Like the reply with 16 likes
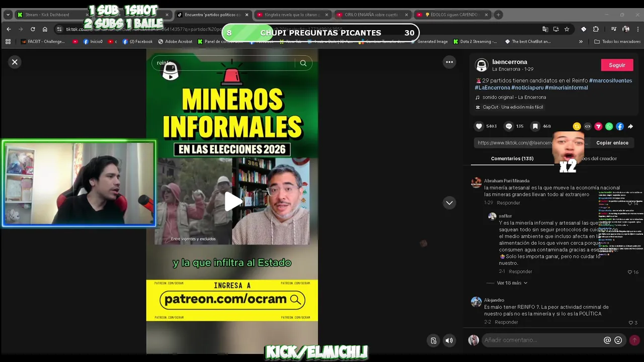 (630, 272)
